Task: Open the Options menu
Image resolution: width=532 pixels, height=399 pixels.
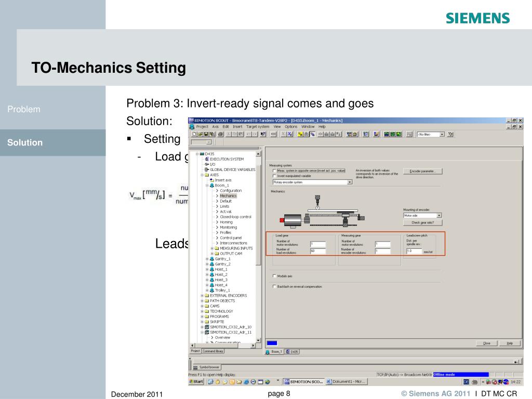Action: (x=291, y=127)
